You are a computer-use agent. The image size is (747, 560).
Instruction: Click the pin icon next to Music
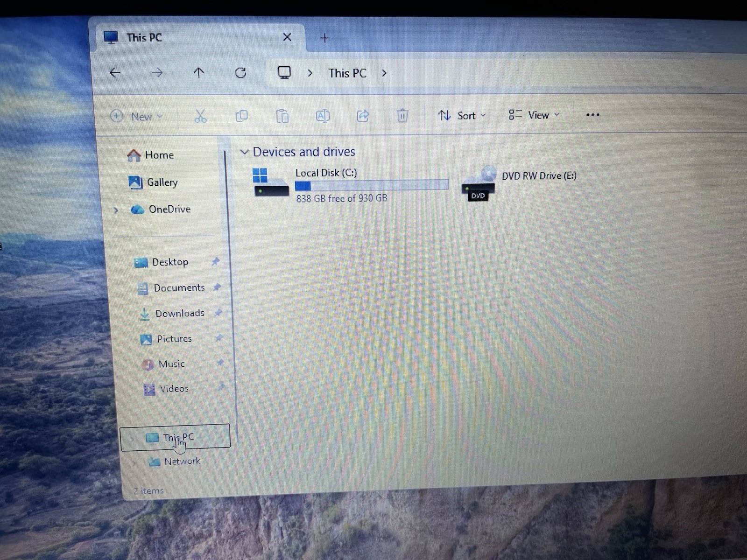click(x=220, y=363)
